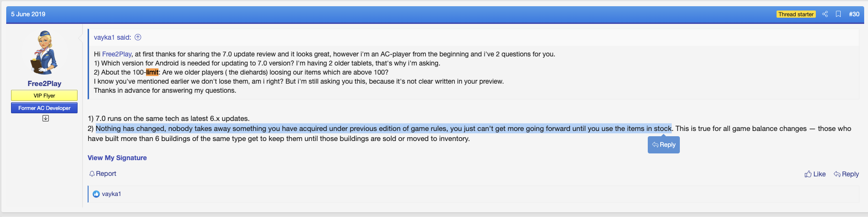The image size is (868, 217).
Task: Click the Like thumbs-up button
Action: pyautogui.click(x=815, y=174)
